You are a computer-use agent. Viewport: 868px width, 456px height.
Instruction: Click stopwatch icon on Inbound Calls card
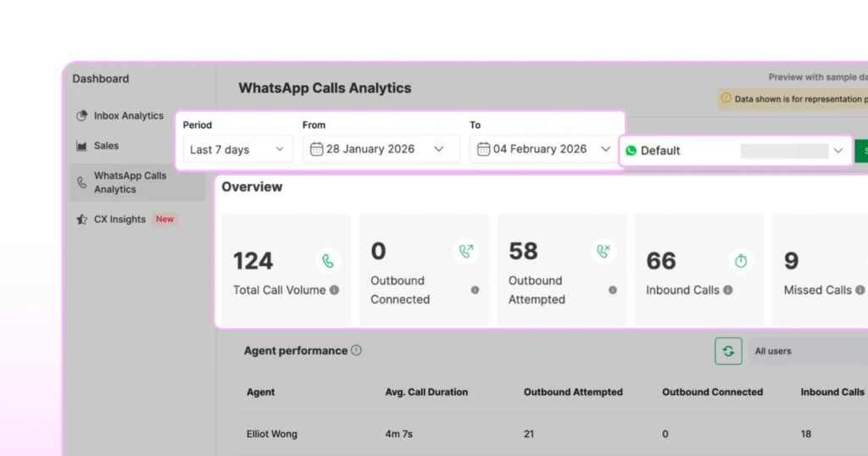(x=741, y=261)
